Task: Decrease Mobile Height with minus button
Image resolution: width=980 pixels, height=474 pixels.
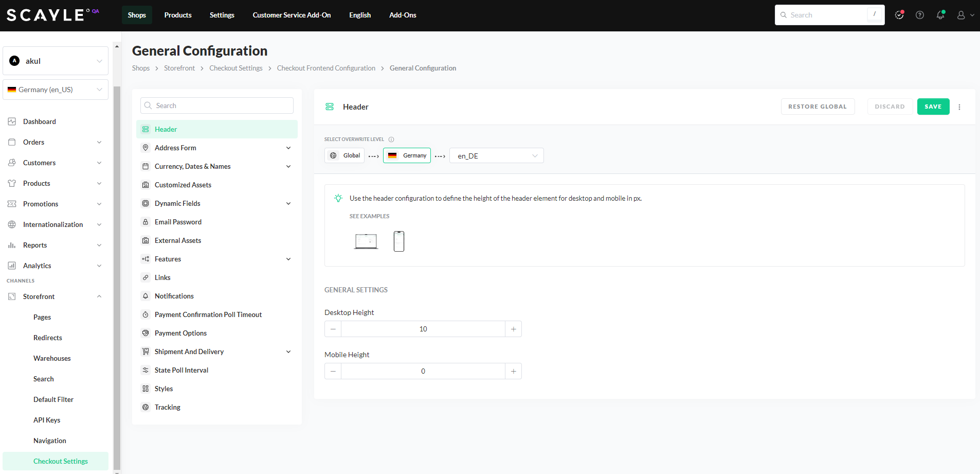Action: (333, 371)
